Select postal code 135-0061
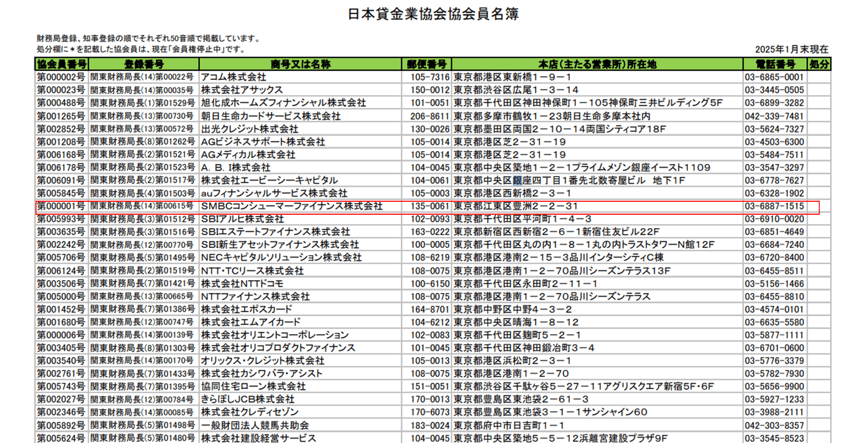 point(429,206)
